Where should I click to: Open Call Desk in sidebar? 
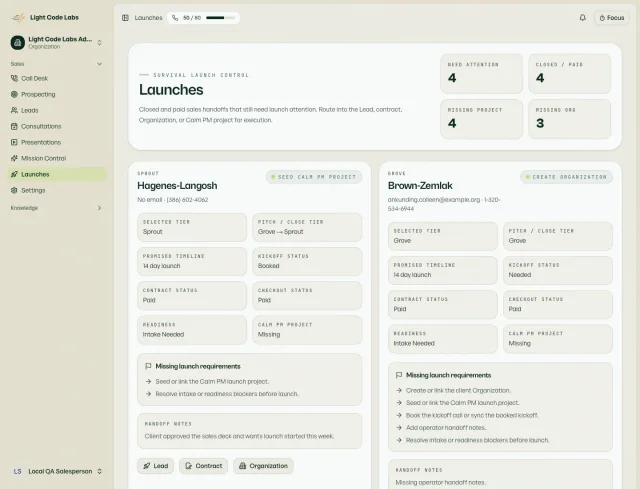[57, 78]
